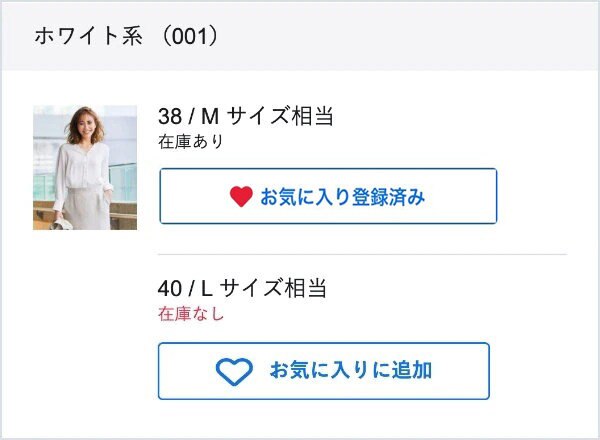Click the blue outlined heart icon

coord(235,372)
